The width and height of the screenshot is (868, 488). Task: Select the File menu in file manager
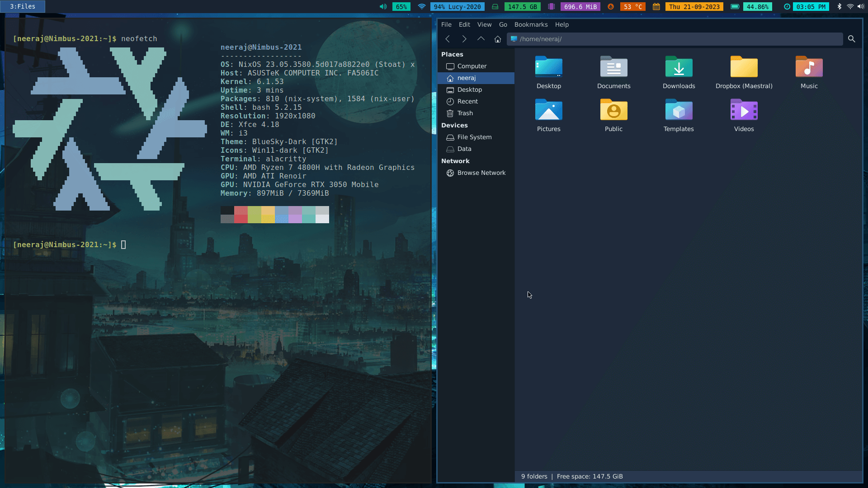[x=446, y=24]
